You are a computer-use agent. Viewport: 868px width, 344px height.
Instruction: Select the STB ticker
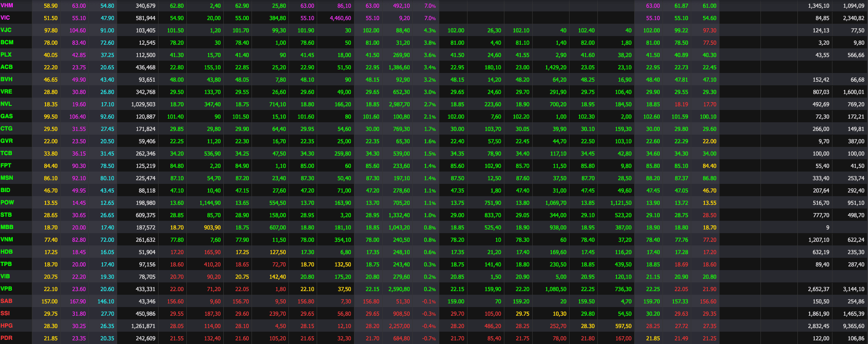click(6, 215)
